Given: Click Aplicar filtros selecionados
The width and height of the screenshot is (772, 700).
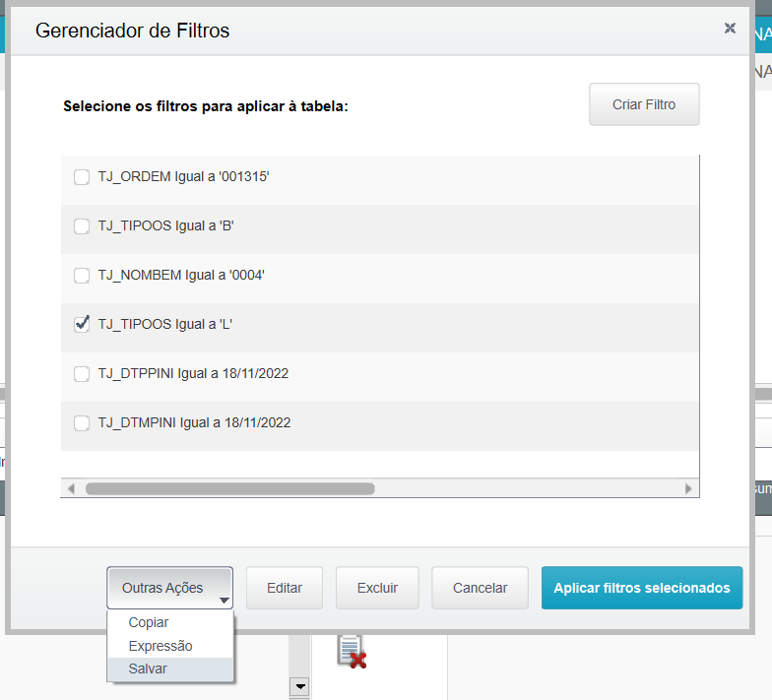Looking at the screenshot, I should (642, 588).
